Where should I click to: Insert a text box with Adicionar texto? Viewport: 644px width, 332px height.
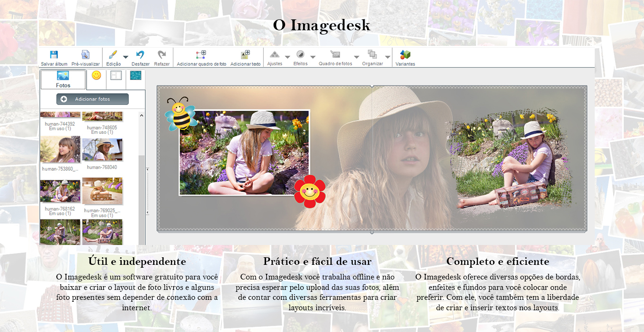click(245, 58)
